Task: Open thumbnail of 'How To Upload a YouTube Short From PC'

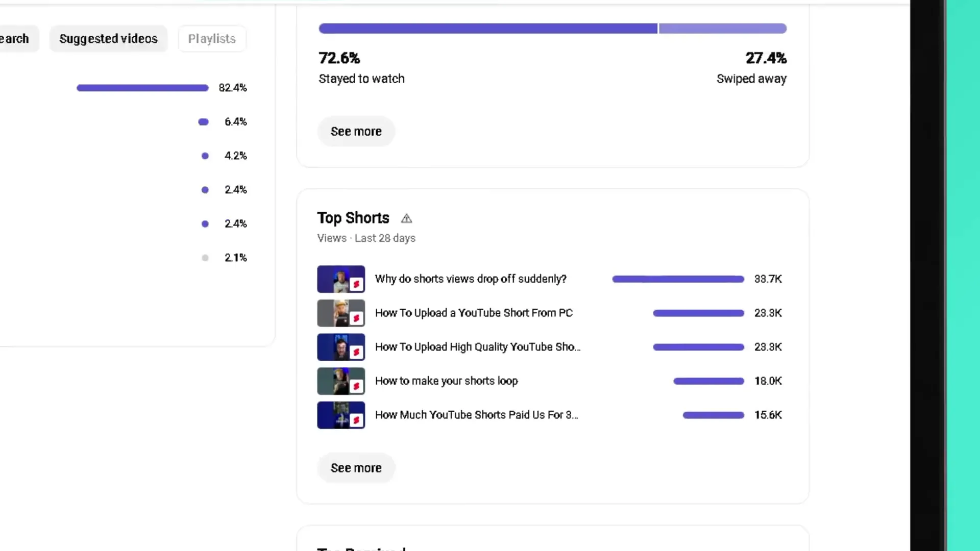Action: point(341,313)
